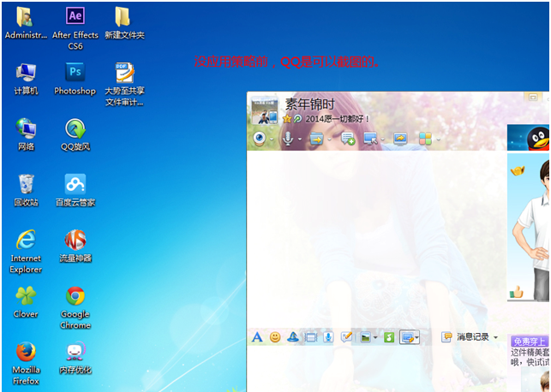
Task: Click contact name 素年锦时
Action: 309,104
